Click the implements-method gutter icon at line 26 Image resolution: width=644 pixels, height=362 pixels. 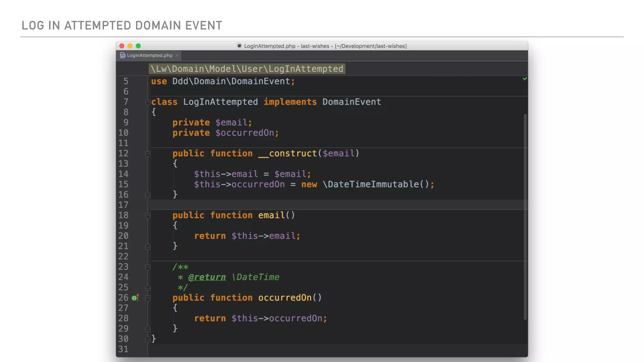click(x=135, y=298)
